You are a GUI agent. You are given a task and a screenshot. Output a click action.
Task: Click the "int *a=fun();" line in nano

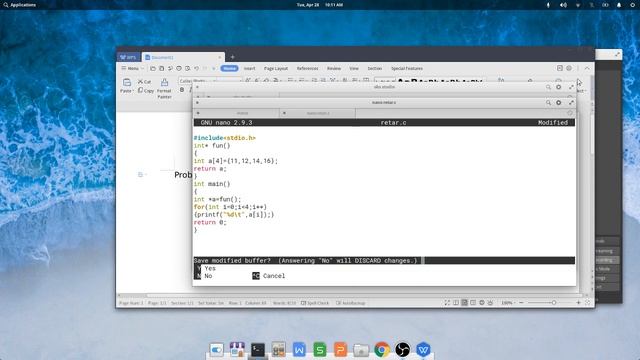point(217,199)
